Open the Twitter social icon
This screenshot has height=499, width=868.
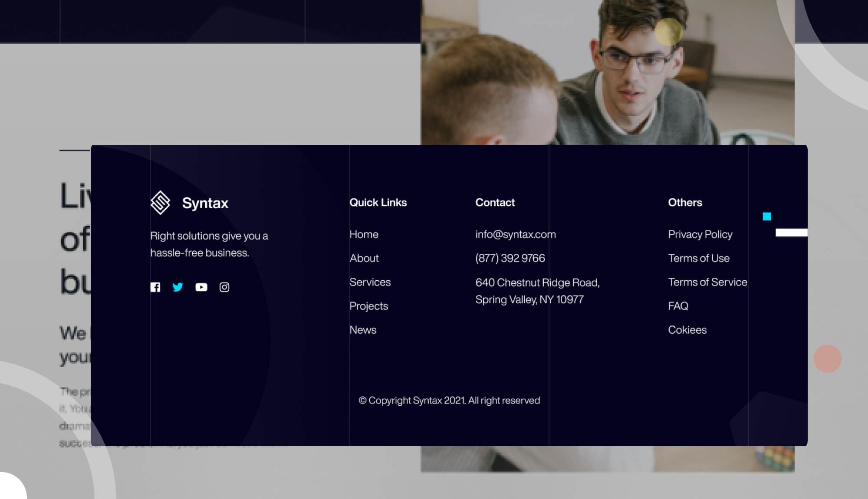coord(178,287)
